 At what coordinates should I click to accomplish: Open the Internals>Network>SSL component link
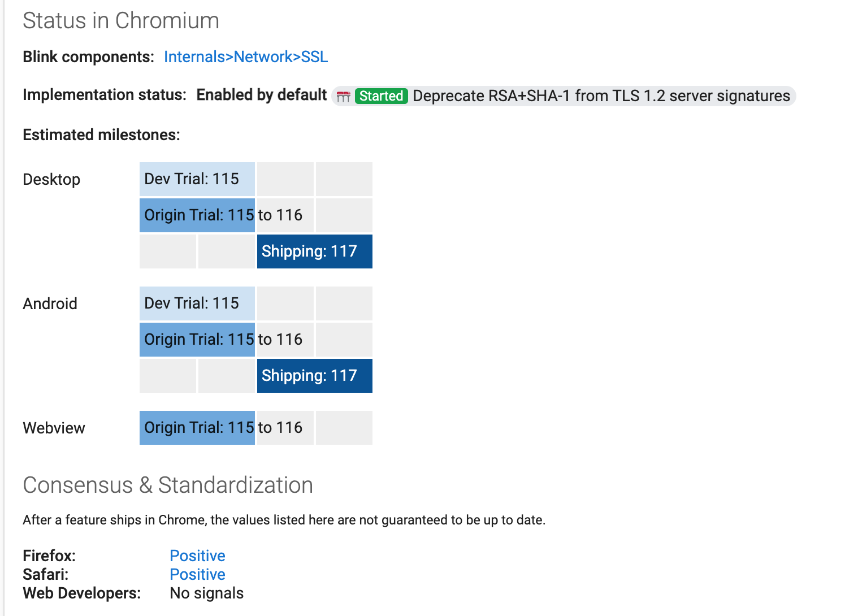click(245, 57)
